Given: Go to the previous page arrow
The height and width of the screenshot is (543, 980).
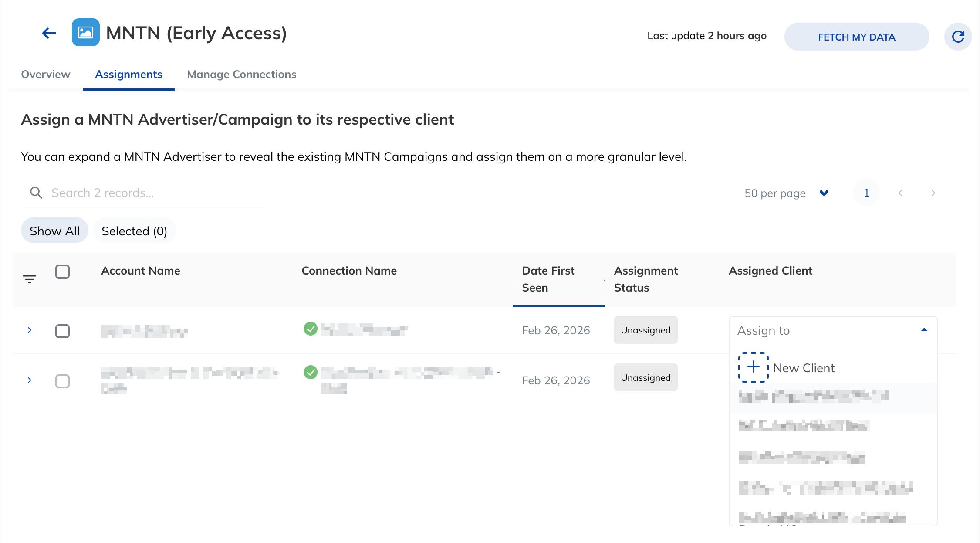Looking at the screenshot, I should pos(900,193).
